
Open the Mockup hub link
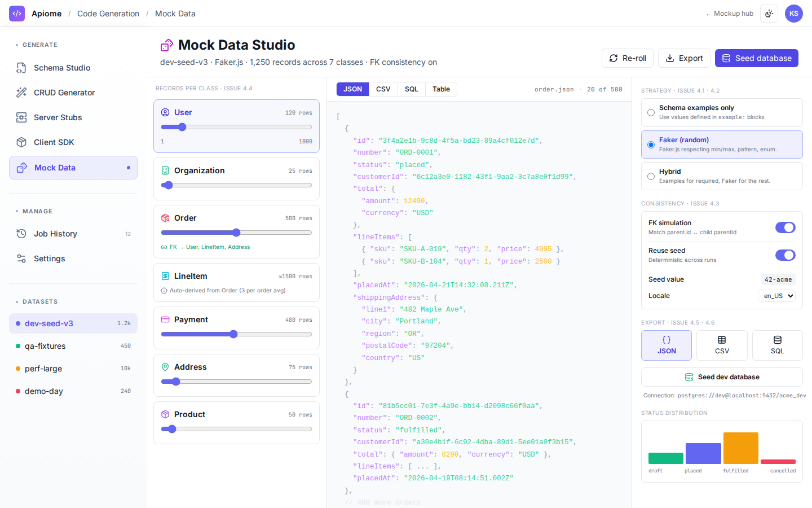tap(730, 14)
